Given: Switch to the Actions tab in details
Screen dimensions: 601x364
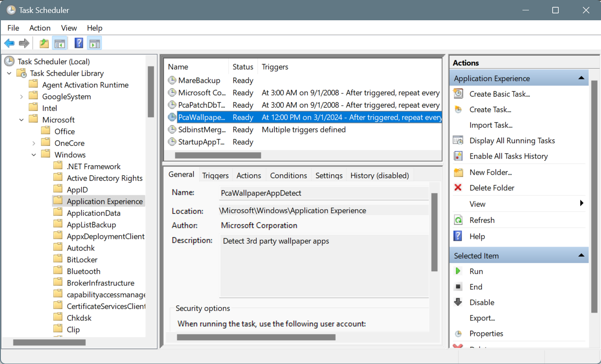Looking at the screenshot, I should coord(249,176).
